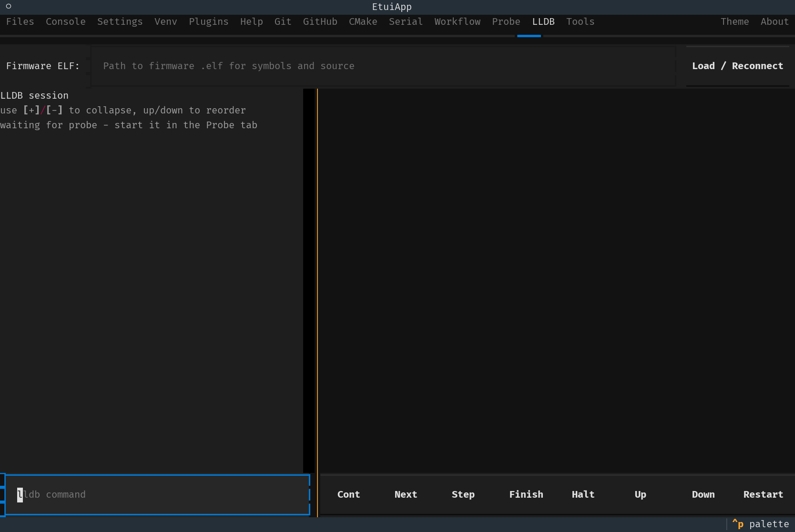Open the Tools tab
The image size is (795, 532).
coord(581,21)
